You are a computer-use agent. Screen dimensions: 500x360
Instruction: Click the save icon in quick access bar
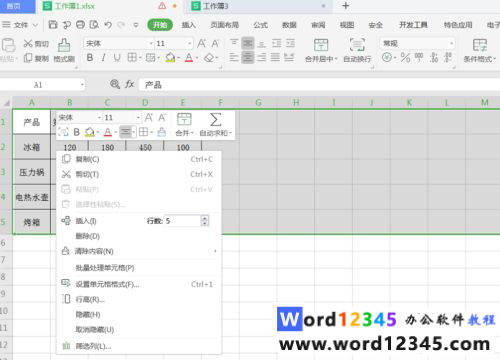click(53, 25)
